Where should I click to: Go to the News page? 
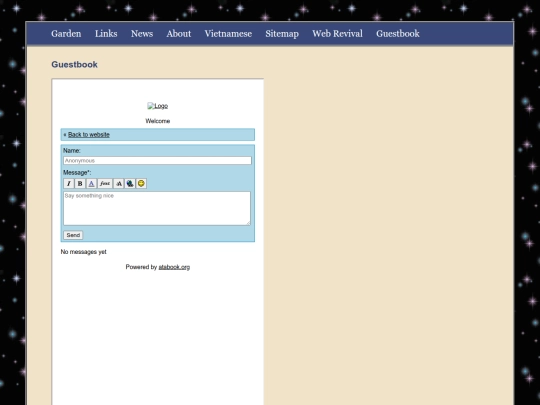pos(142,34)
